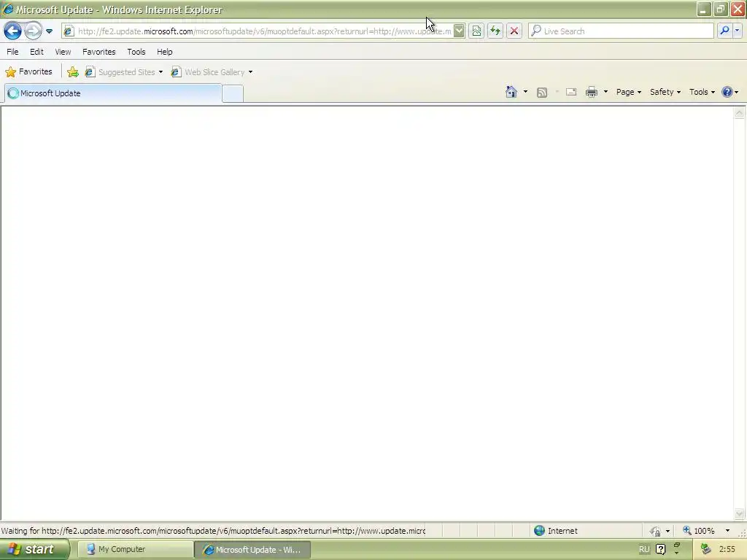747x560 pixels.
Task: Open a new blank tab
Action: click(x=233, y=94)
